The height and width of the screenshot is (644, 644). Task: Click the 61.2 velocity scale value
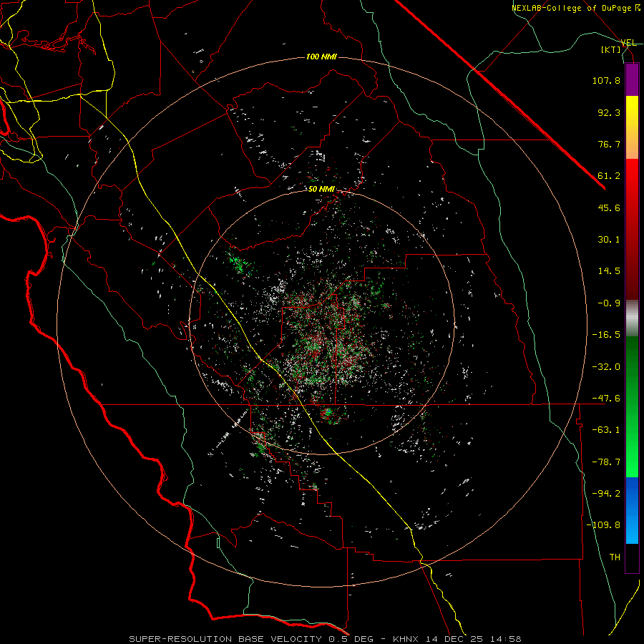click(x=609, y=176)
